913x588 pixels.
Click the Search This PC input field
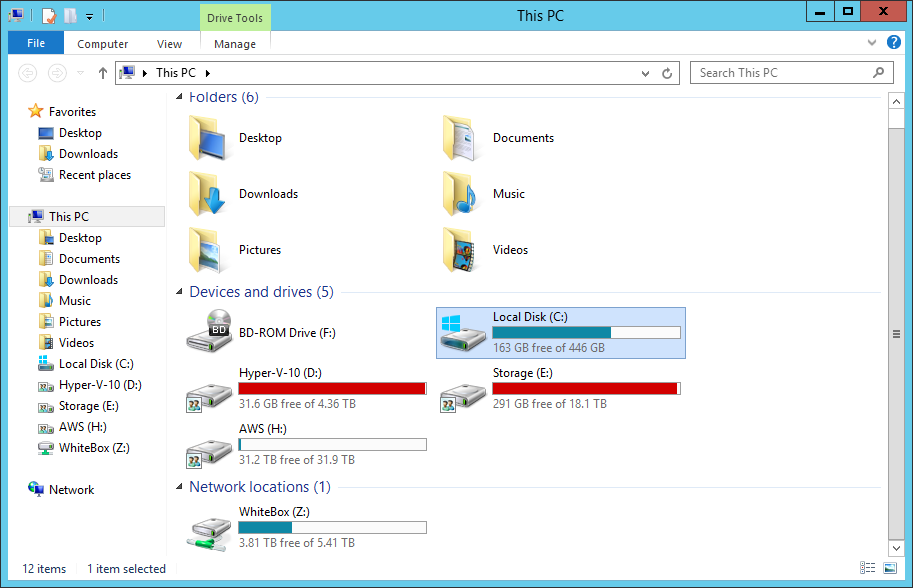pos(783,73)
